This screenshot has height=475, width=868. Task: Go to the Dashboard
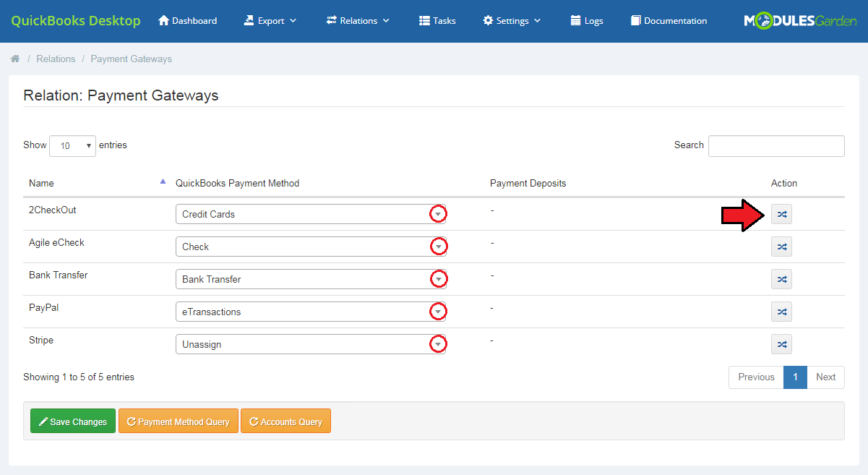(187, 21)
